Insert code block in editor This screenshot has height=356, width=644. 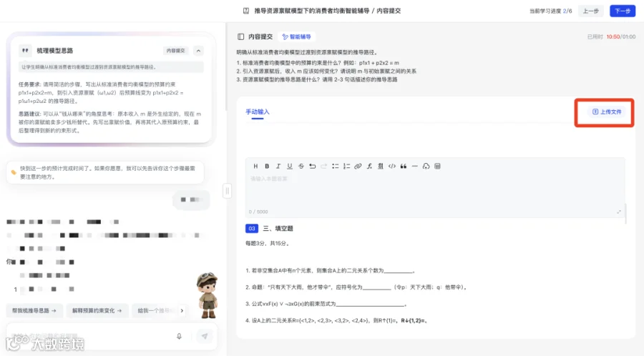[x=392, y=166]
